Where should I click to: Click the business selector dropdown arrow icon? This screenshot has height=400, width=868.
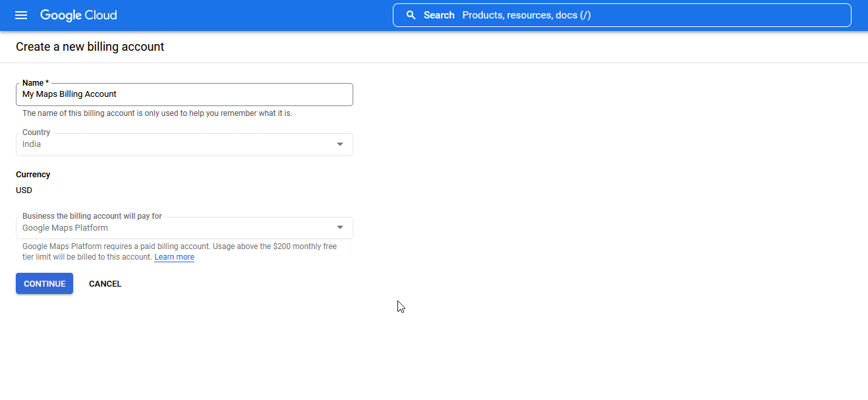click(340, 227)
